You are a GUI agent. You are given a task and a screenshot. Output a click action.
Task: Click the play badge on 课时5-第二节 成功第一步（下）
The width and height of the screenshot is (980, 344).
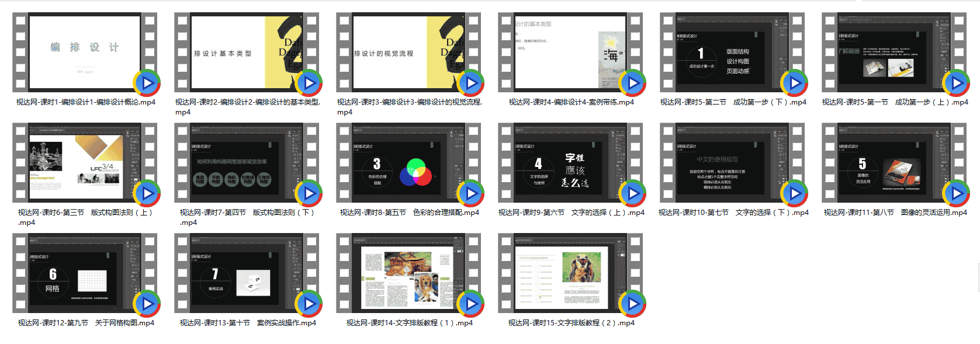pos(794,83)
